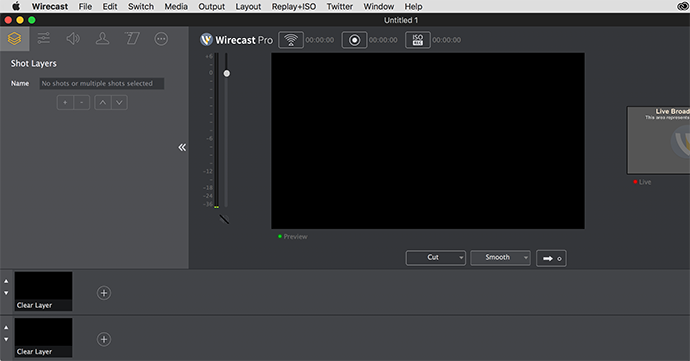Viewport: 690px width, 361px height.
Task: Open the Apple menu
Action: pos(16,6)
